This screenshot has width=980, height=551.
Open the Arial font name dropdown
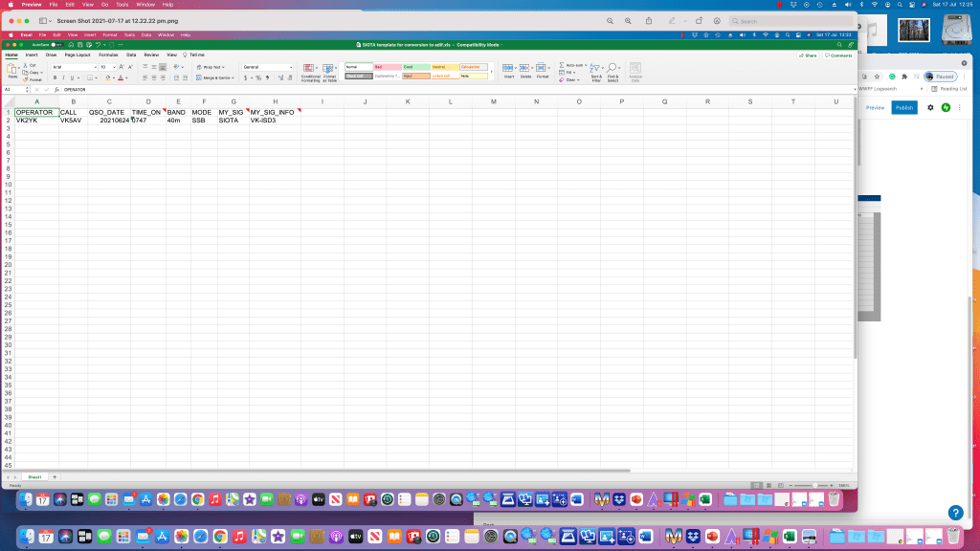[73, 67]
